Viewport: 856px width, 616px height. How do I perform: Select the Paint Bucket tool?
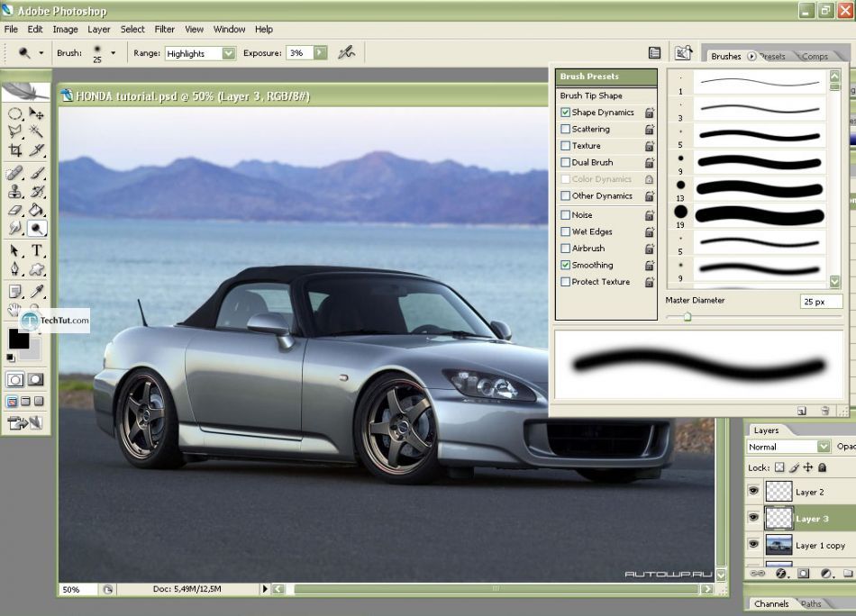point(37,209)
